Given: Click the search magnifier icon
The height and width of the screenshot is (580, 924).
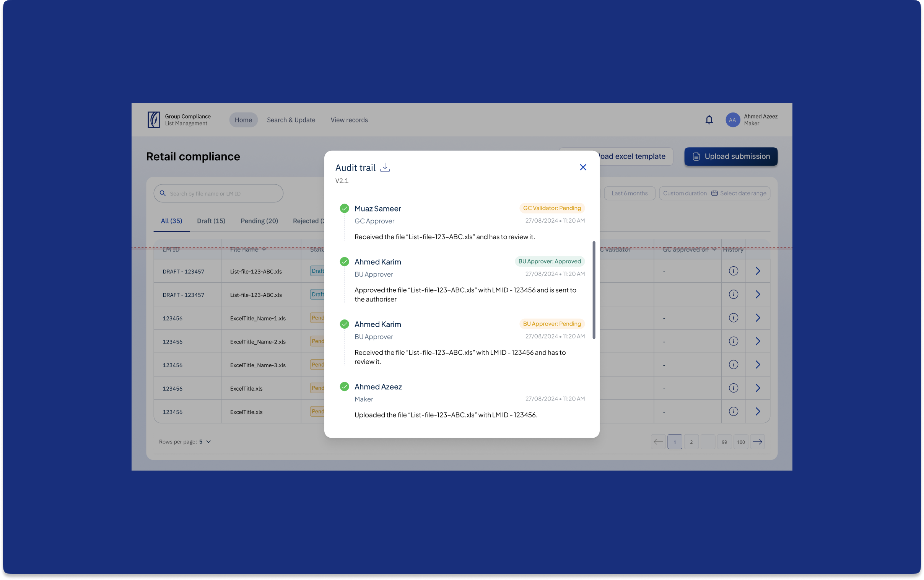Looking at the screenshot, I should point(163,193).
